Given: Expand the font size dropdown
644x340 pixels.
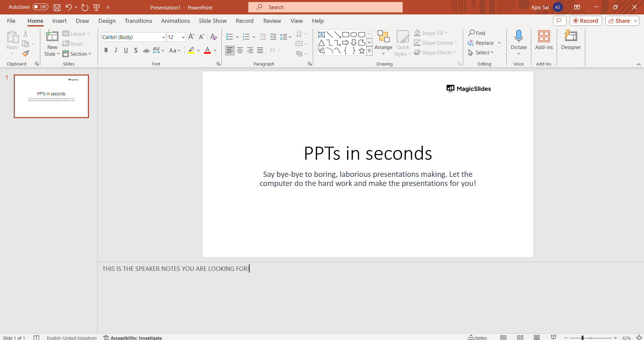Looking at the screenshot, I should (x=183, y=37).
